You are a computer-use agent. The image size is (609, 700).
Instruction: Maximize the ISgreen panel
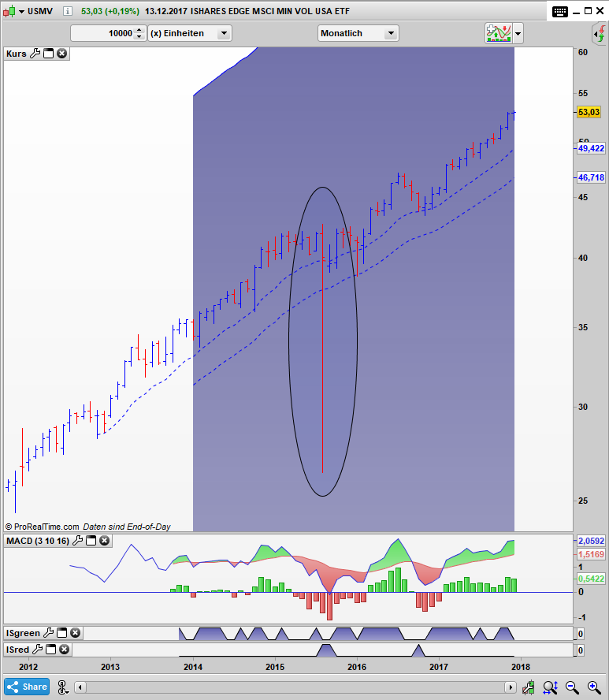tap(62, 633)
